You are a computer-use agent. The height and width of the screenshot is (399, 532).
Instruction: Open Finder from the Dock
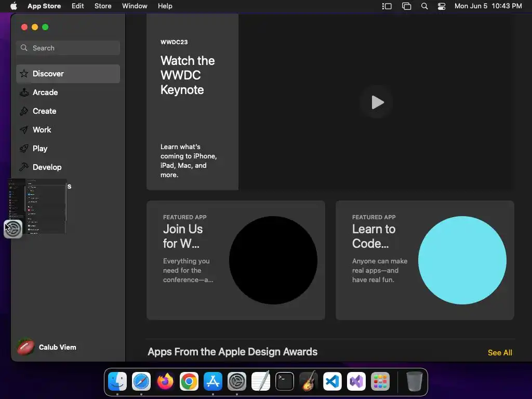[117, 381]
